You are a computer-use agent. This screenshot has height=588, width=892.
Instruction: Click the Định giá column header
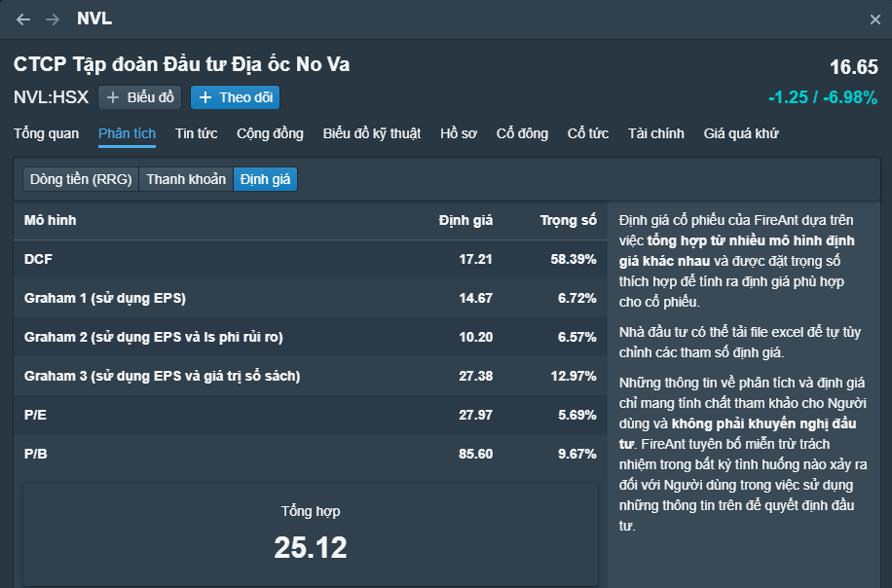[x=465, y=220]
